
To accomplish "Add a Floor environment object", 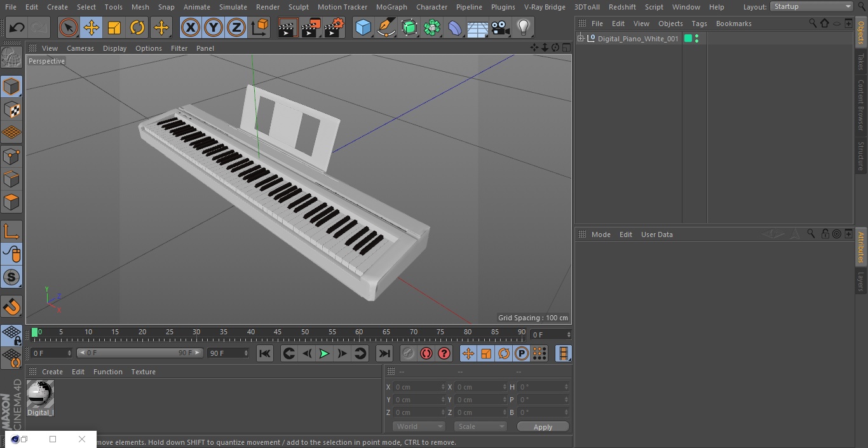I will tap(478, 28).
